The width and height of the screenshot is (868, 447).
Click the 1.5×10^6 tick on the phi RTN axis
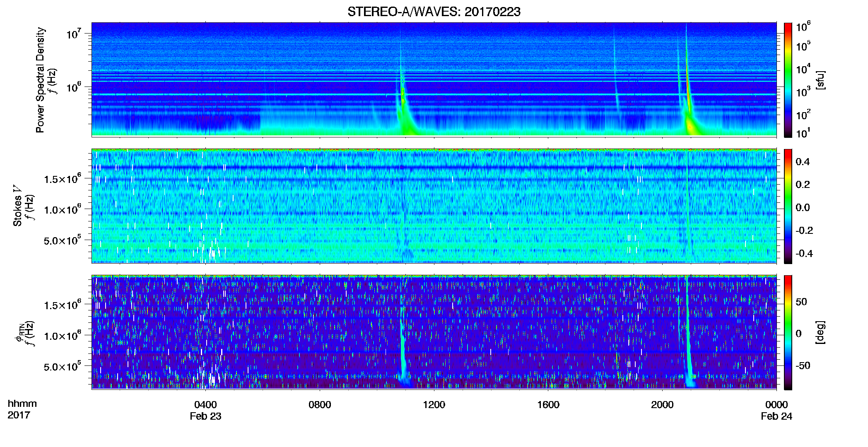(62, 305)
